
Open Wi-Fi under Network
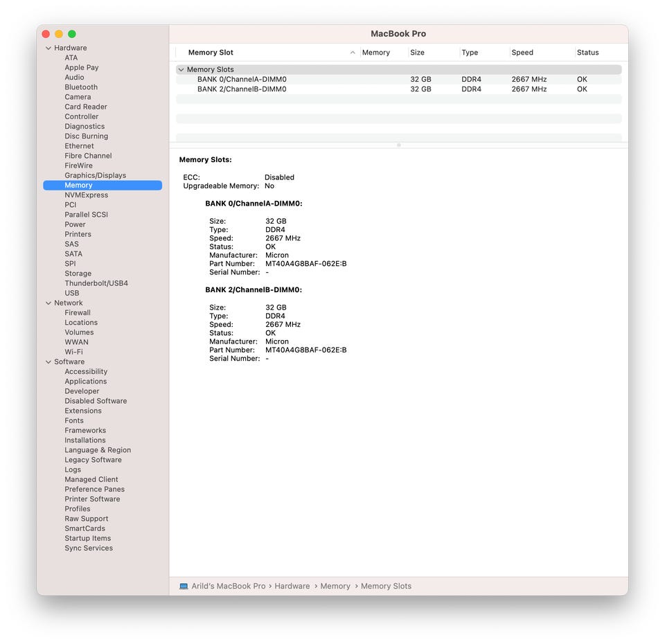click(74, 352)
